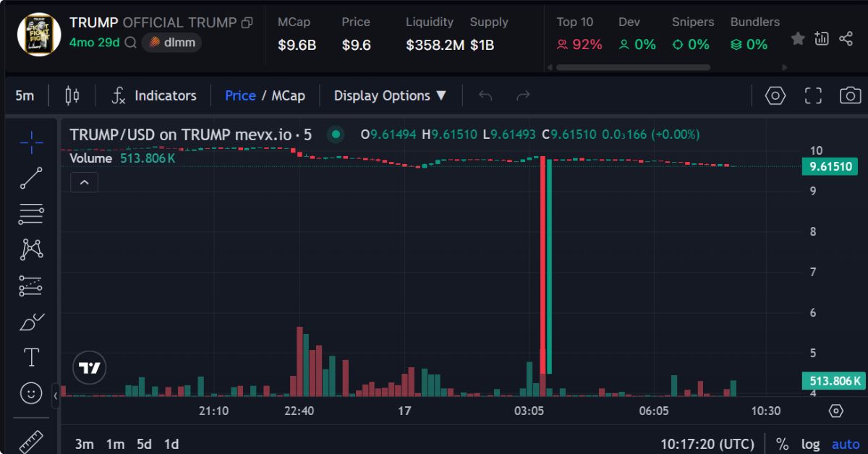Click the 22:40 time axis label
Viewport: 868px width, 454px height.
(x=299, y=411)
